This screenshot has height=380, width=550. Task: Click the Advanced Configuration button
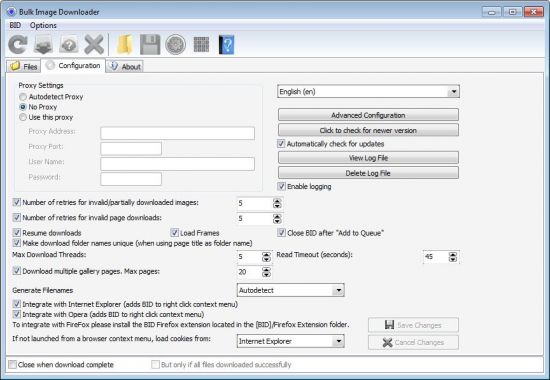(x=368, y=115)
